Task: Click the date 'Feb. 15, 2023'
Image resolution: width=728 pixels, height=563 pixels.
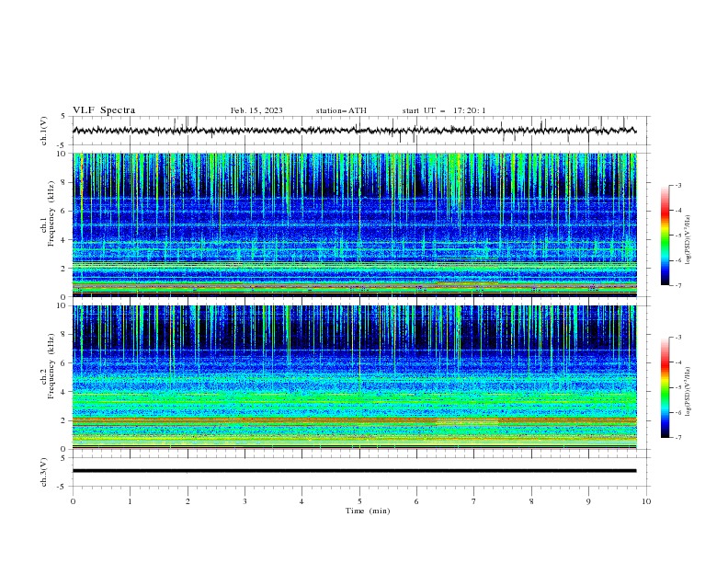Action: 256,110
